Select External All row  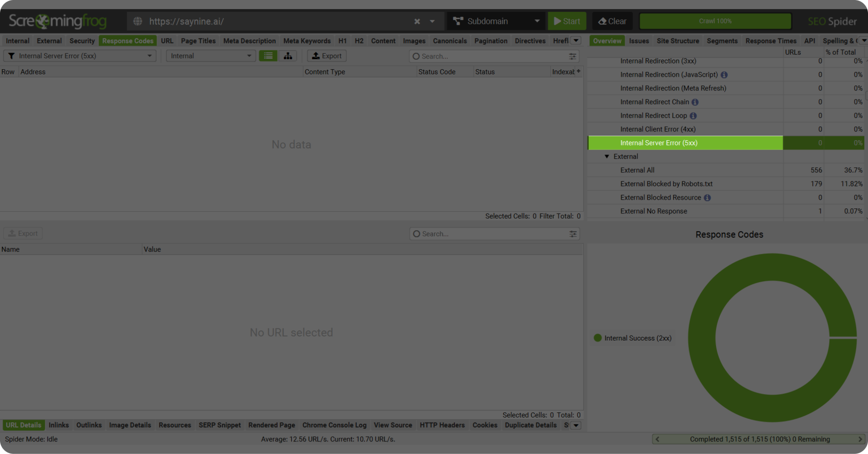pos(726,170)
